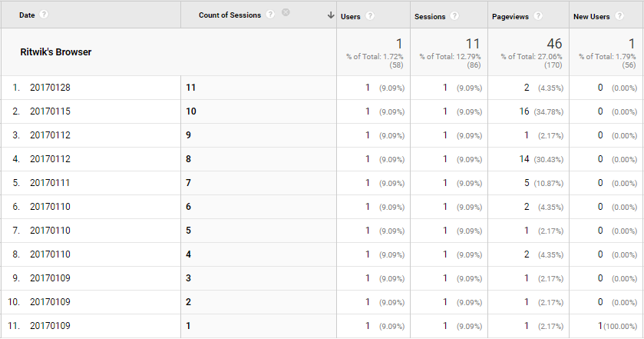Toggle the descending sort arrow
644x339 pixels.
331,15
